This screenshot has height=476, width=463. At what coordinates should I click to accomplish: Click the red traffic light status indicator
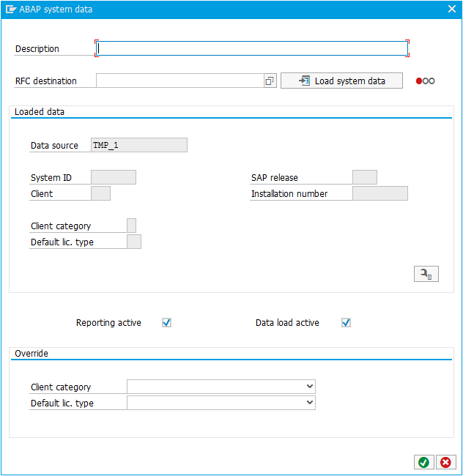(425, 81)
